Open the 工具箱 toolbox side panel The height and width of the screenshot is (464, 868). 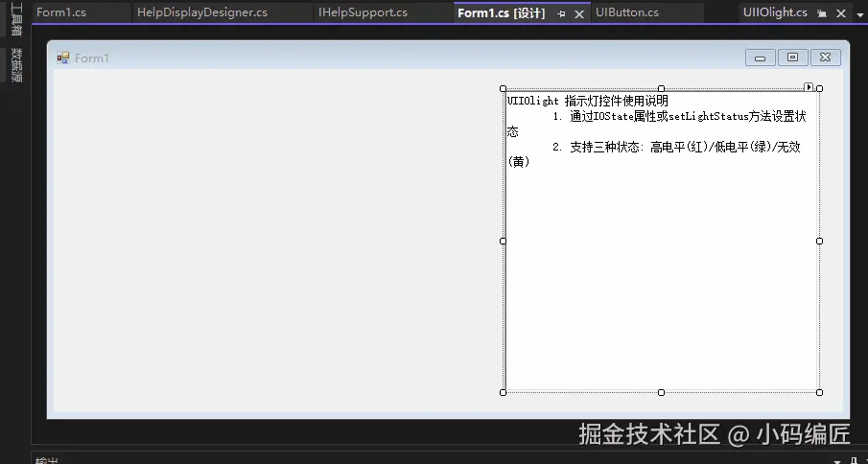click(x=16, y=20)
